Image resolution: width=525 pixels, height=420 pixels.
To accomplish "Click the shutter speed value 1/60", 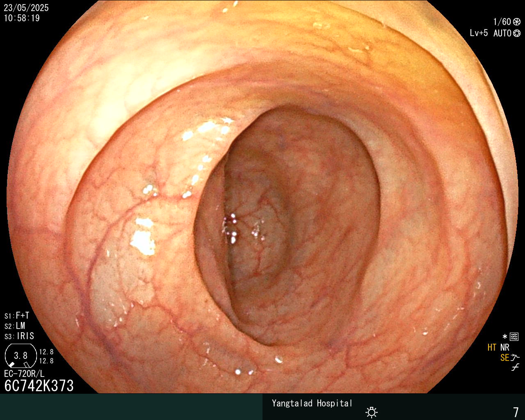I will [x=502, y=22].
